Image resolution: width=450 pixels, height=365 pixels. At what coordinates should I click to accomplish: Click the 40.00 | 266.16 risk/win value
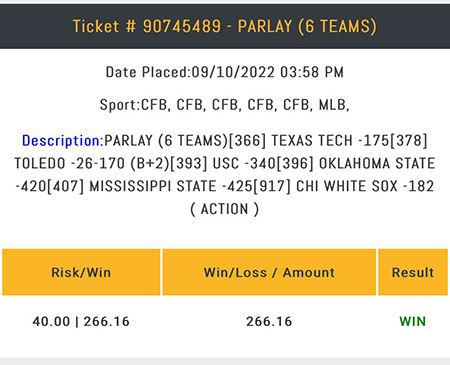click(81, 322)
